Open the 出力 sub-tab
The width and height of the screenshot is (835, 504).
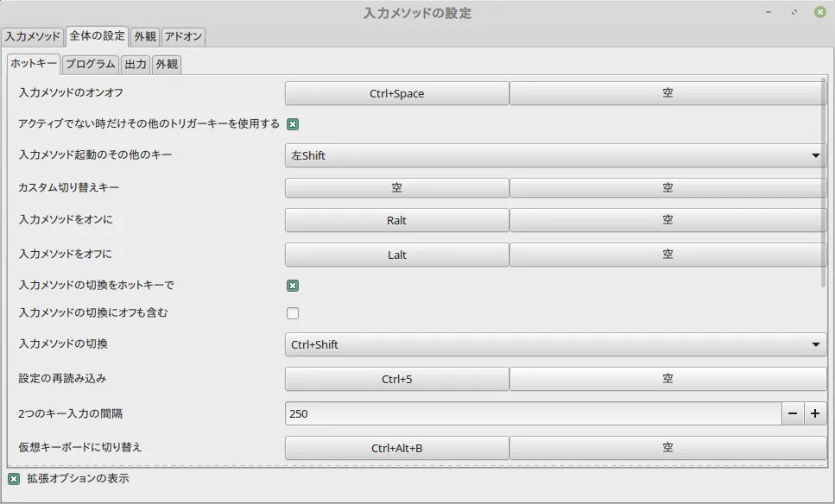(136, 64)
